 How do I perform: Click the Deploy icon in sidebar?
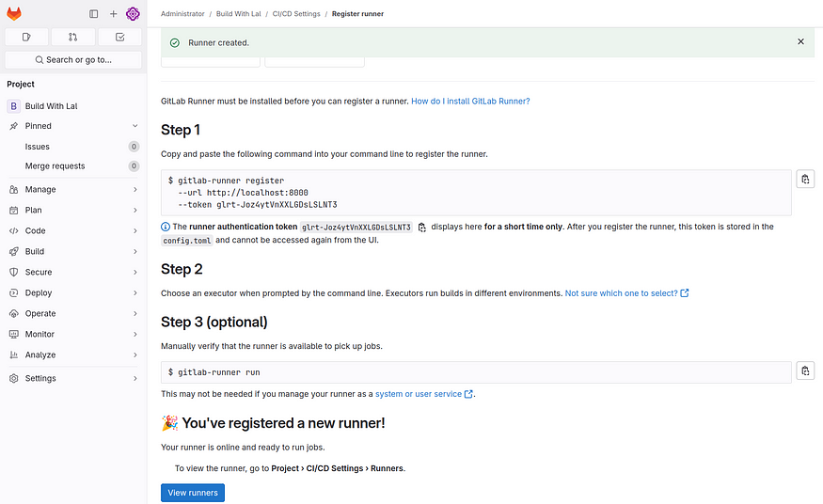(14, 293)
